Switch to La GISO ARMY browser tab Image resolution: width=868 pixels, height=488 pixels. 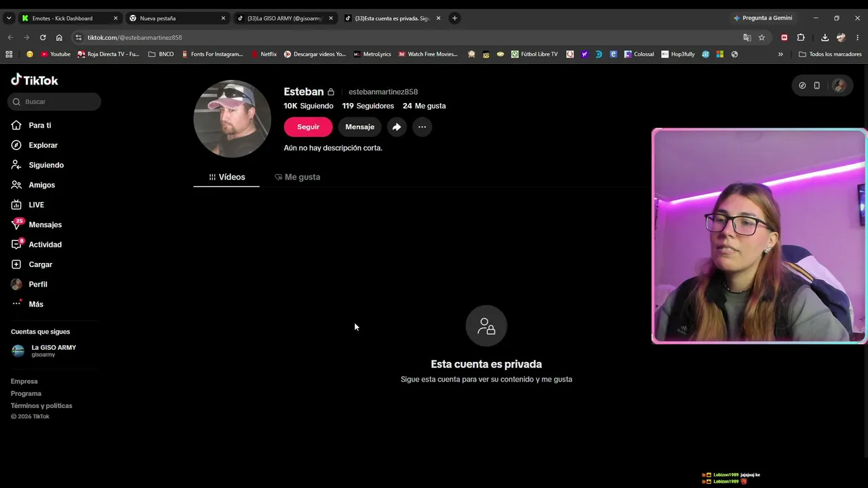coord(283,18)
